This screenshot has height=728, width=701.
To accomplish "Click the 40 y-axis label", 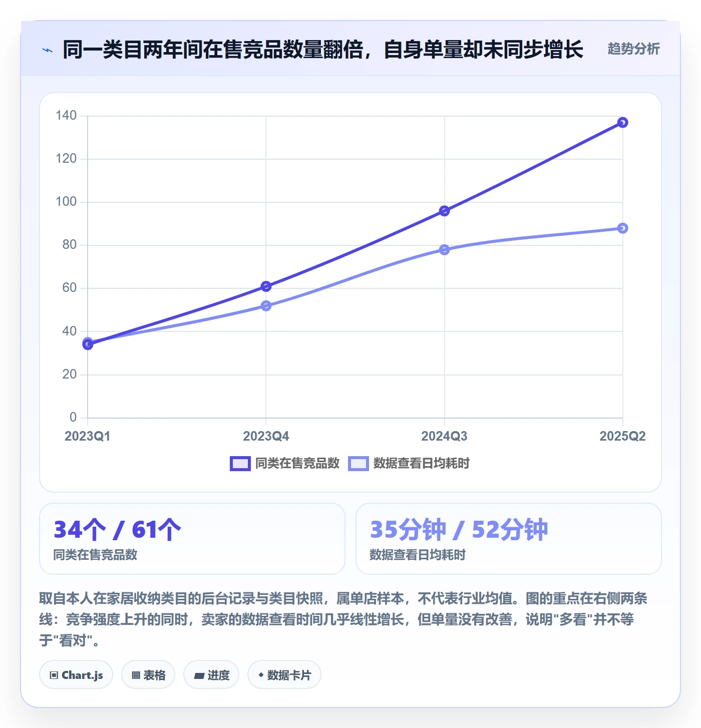I will [x=70, y=331].
